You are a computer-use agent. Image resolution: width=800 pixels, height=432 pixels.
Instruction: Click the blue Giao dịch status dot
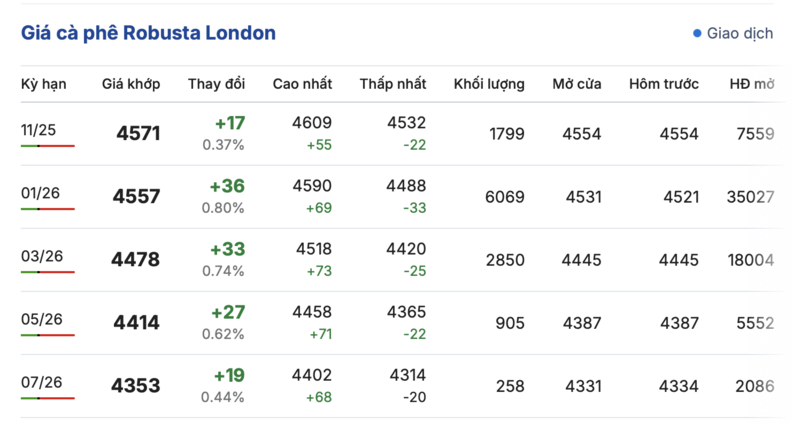click(x=697, y=33)
